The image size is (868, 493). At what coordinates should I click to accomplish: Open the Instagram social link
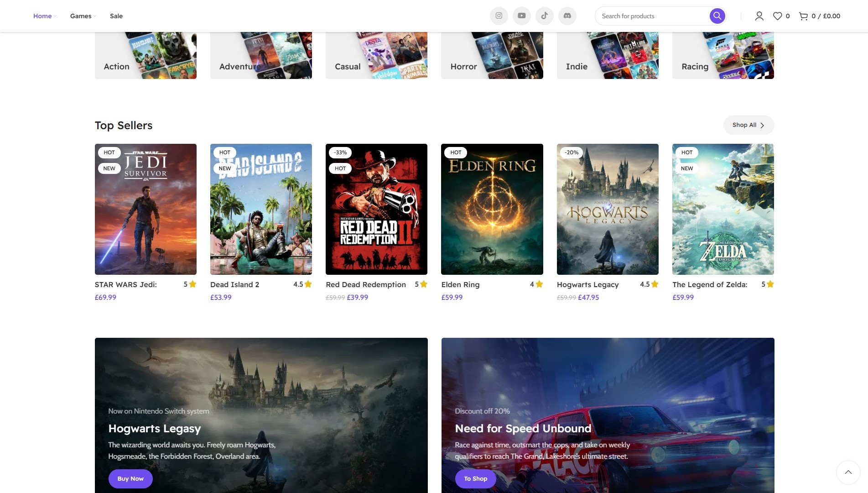pos(499,16)
